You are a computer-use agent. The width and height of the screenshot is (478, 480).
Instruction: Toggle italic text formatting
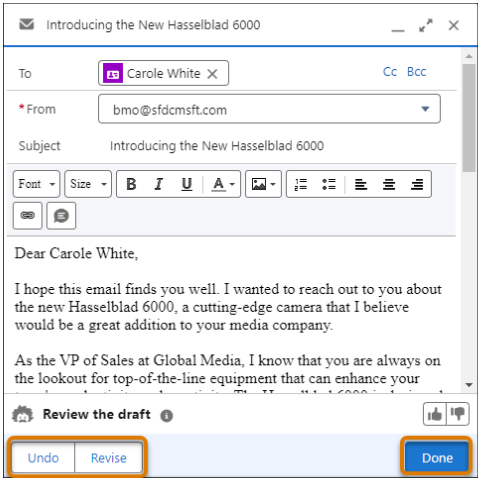159,184
